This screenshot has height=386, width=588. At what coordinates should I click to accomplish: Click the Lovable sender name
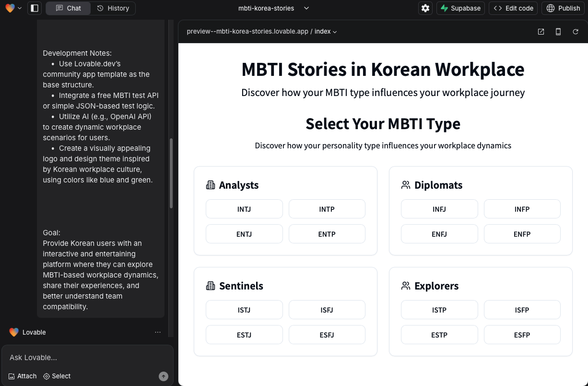[34, 332]
